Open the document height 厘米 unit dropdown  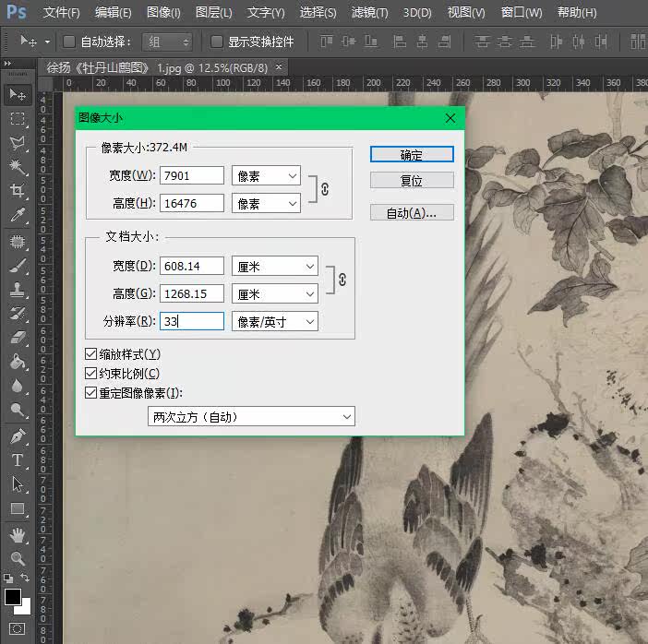(275, 293)
